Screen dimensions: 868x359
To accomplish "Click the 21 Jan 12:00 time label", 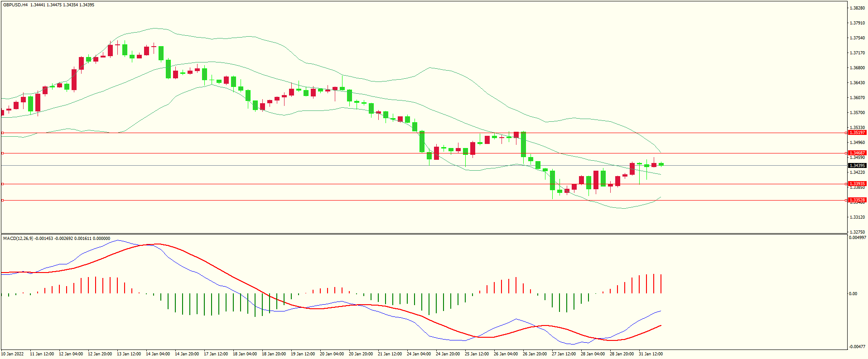I will (x=390, y=354).
